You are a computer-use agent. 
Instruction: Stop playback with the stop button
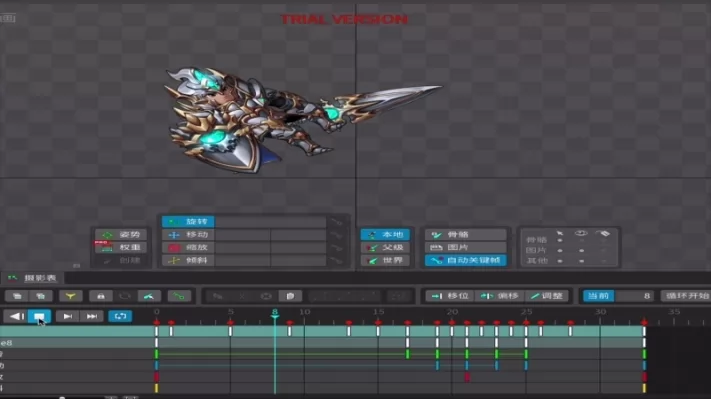tap(39, 316)
